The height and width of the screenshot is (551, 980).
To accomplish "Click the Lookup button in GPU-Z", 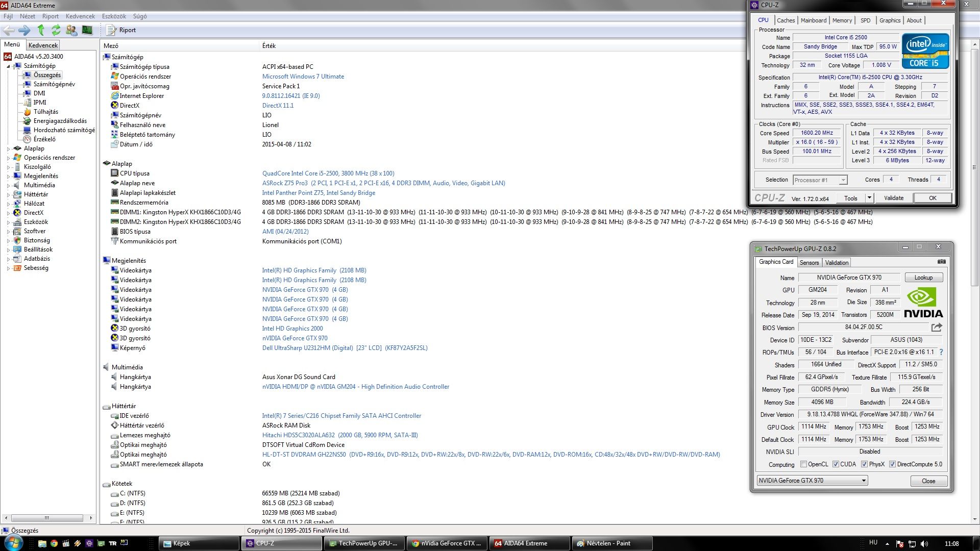I will [924, 278].
